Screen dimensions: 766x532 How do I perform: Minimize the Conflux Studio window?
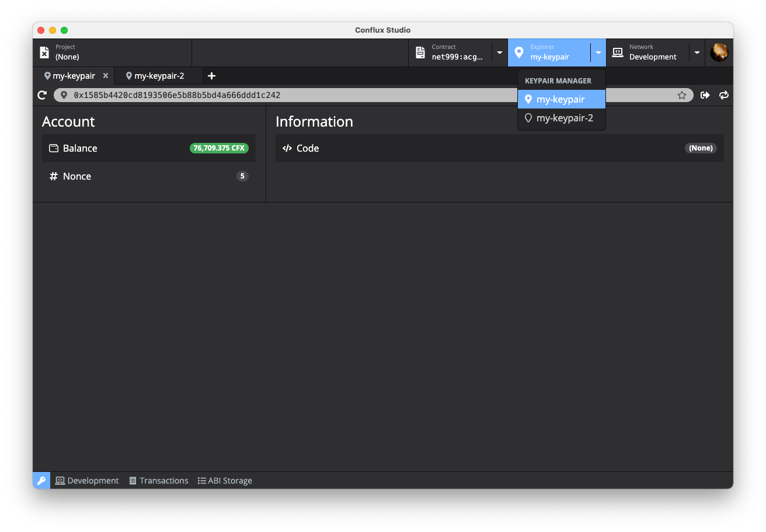53,30
